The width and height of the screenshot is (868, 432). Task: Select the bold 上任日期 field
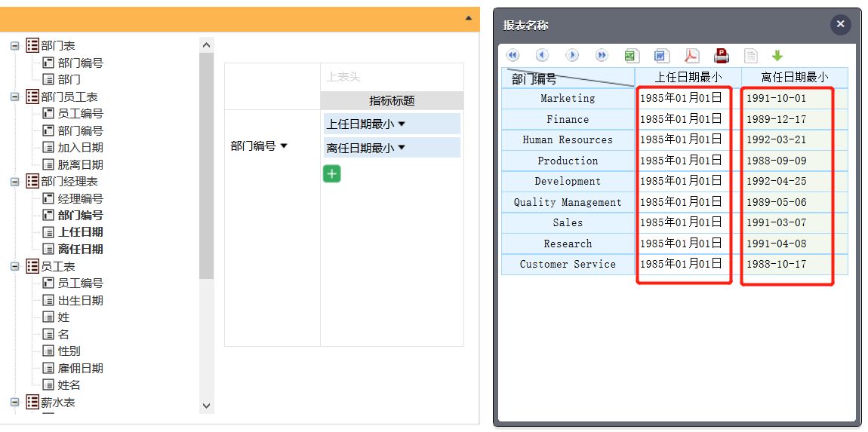[80, 232]
